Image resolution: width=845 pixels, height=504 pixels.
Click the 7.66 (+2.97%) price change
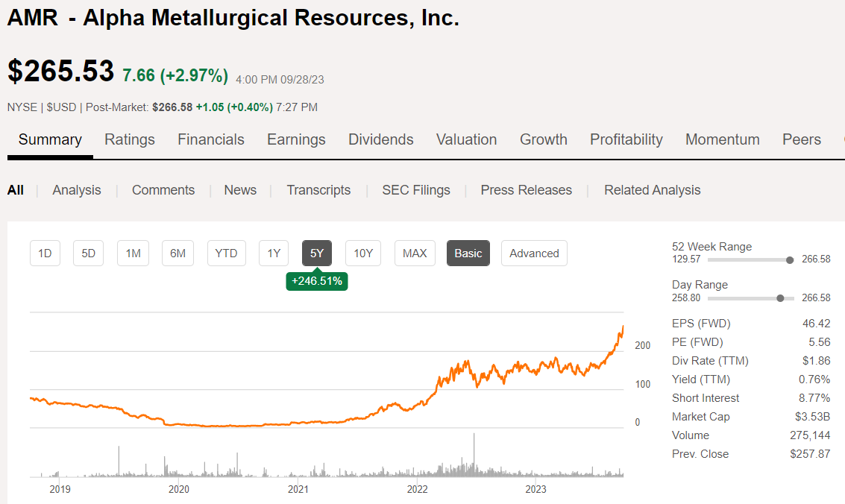[x=175, y=75]
